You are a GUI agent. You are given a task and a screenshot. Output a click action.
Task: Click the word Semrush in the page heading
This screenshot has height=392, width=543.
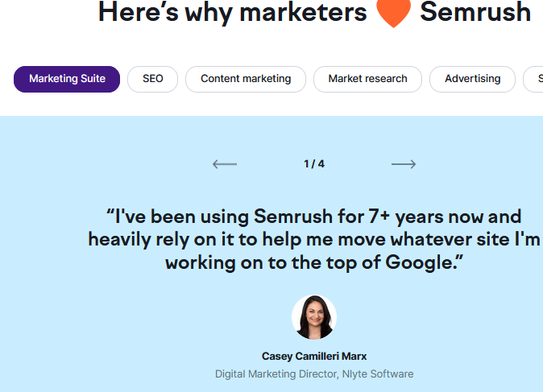coord(475,12)
